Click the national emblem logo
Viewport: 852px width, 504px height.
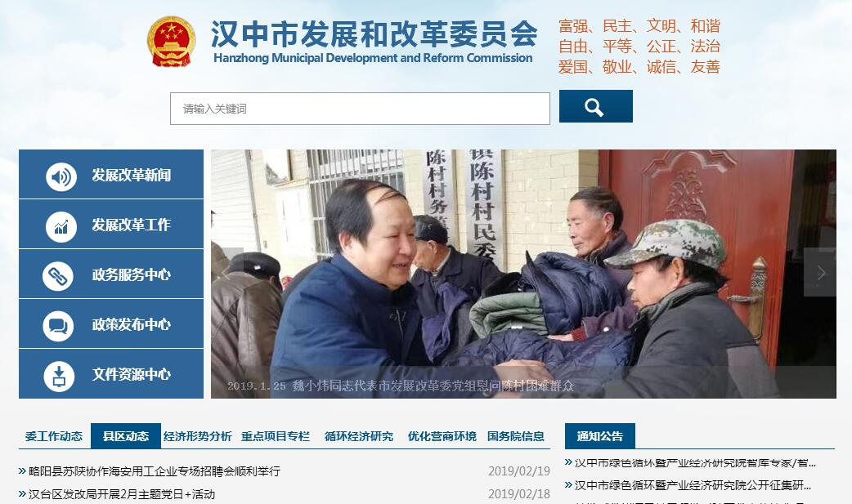(171, 42)
